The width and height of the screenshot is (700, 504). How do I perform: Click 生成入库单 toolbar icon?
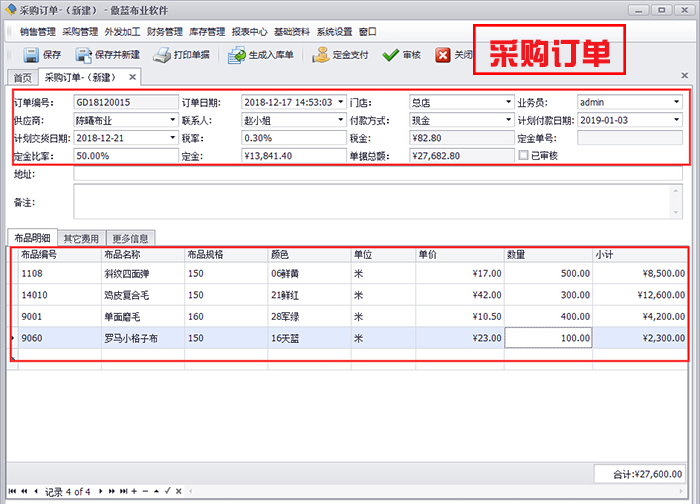236,55
